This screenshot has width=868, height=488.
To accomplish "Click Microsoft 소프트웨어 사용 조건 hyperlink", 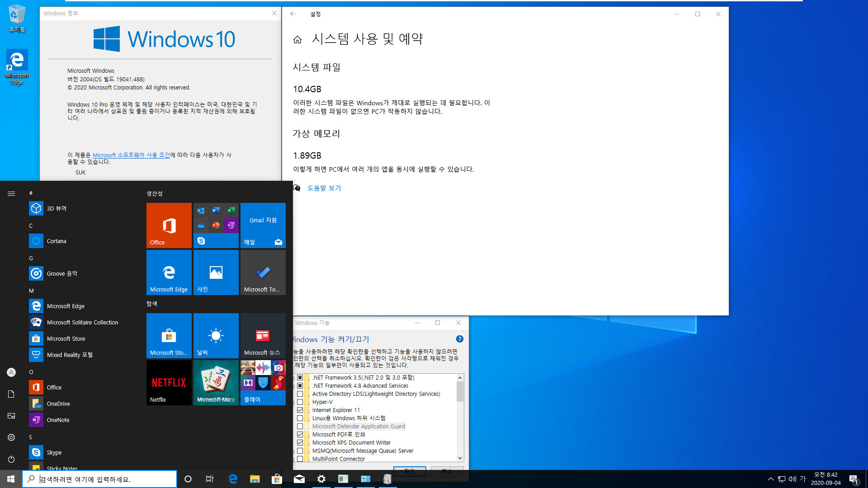I will click(x=131, y=155).
